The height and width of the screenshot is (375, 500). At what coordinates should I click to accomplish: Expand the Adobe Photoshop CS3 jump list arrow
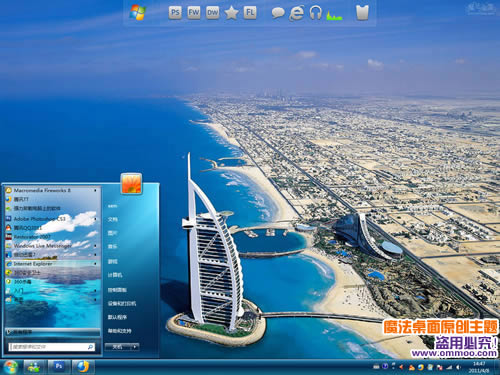point(95,219)
